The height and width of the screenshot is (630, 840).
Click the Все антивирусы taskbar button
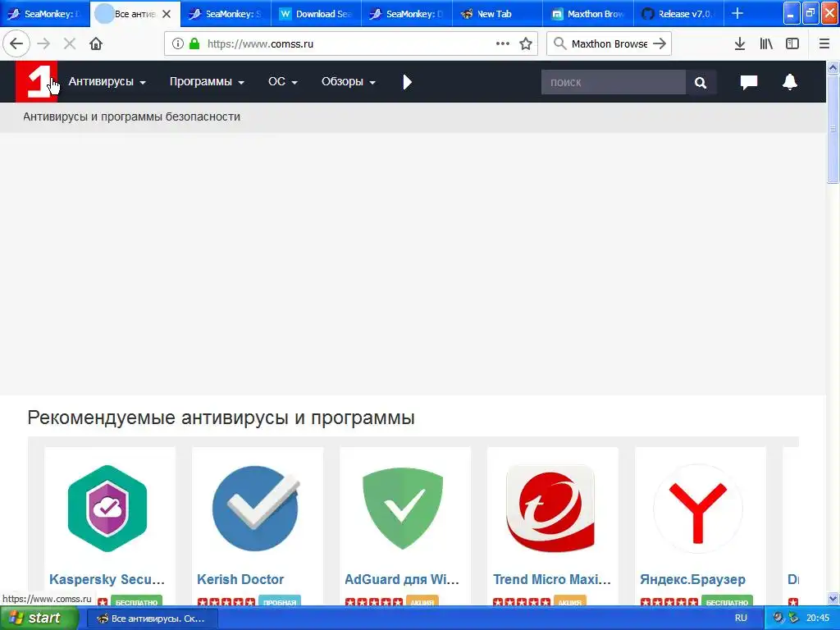coord(152,619)
